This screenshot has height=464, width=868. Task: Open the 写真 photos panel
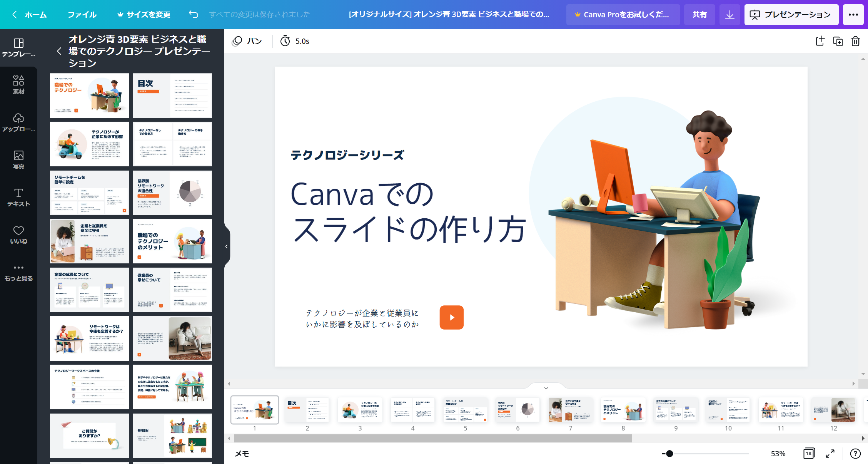coord(18,160)
